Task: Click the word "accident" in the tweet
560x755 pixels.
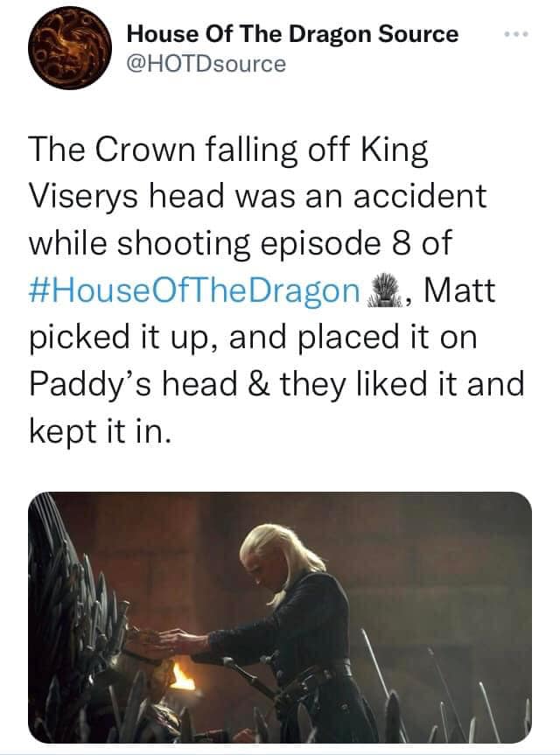Action: pyautogui.click(x=420, y=197)
